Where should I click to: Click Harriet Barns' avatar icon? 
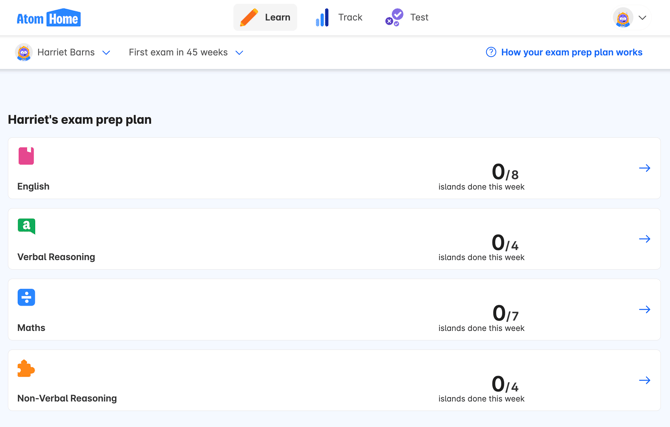tap(23, 52)
